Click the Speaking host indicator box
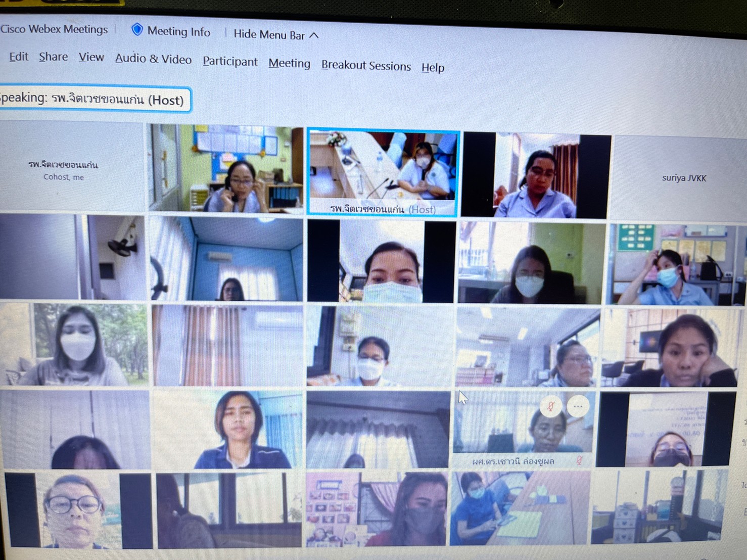This screenshot has height=560, width=747. pos(95,99)
